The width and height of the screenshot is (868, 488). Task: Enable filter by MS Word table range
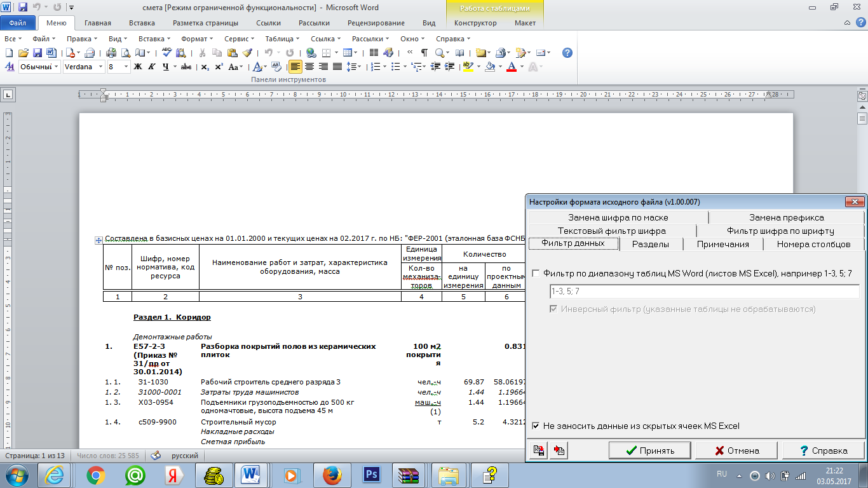click(x=536, y=273)
